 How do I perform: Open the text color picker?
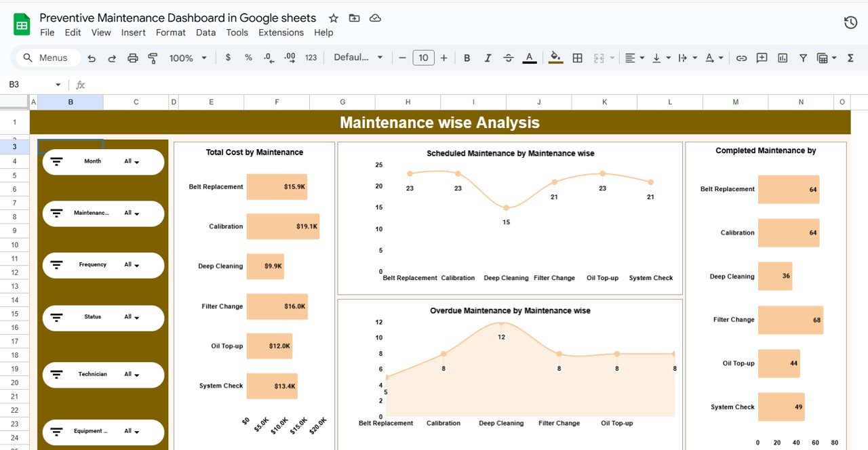click(x=530, y=58)
